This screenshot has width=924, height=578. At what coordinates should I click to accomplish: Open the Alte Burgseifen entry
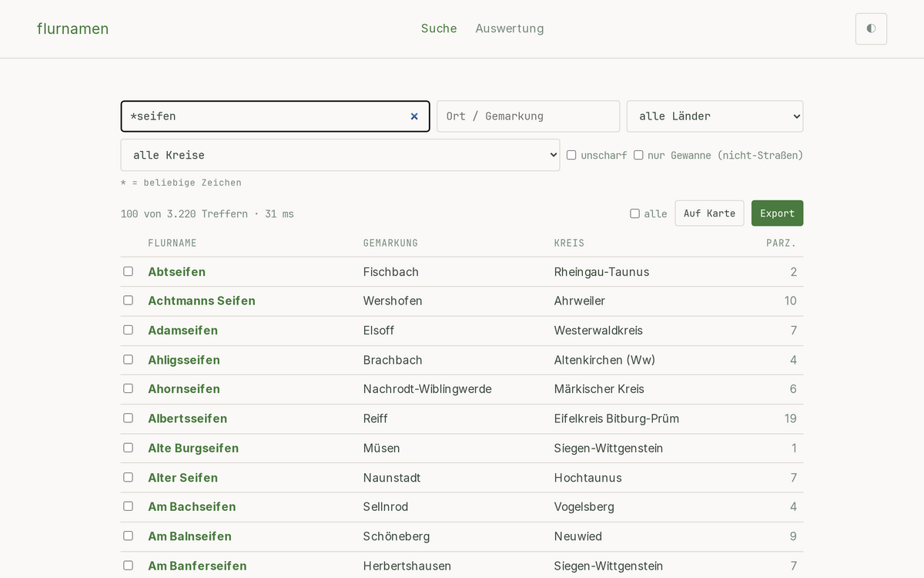193,449
